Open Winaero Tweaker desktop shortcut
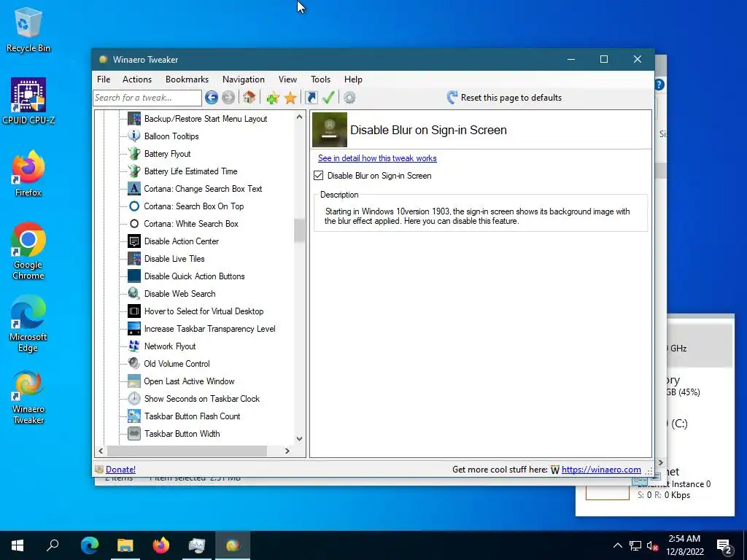Screen dimensions: 747x560 28,397
